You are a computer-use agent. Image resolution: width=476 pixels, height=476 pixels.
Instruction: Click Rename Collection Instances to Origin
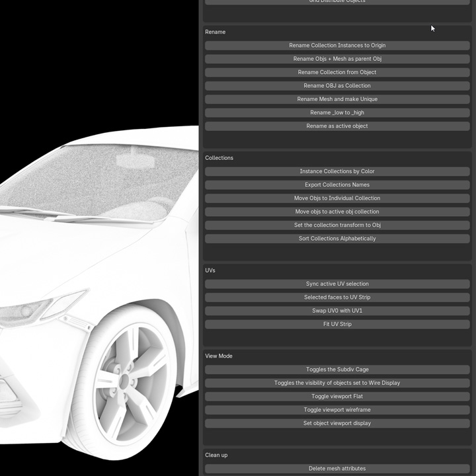(337, 46)
